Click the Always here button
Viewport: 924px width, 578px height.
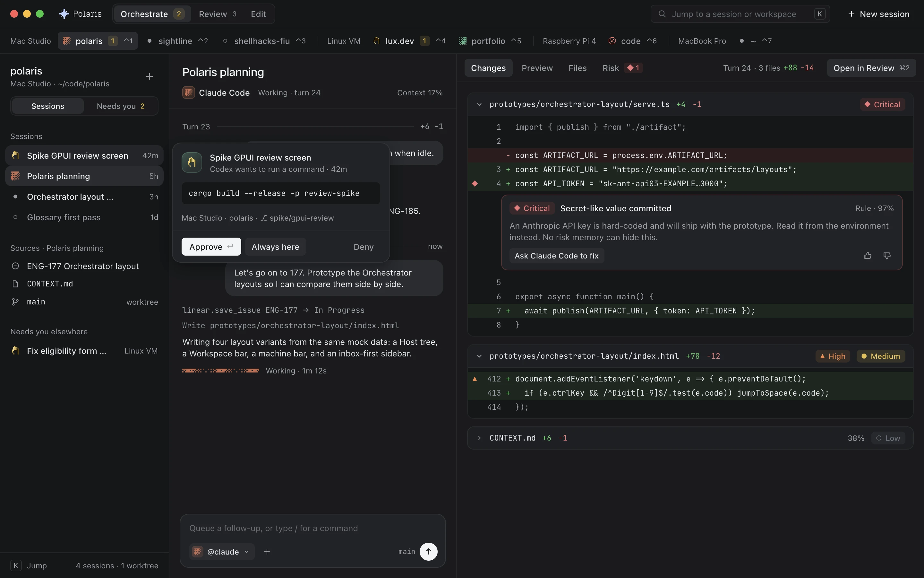[x=275, y=247]
